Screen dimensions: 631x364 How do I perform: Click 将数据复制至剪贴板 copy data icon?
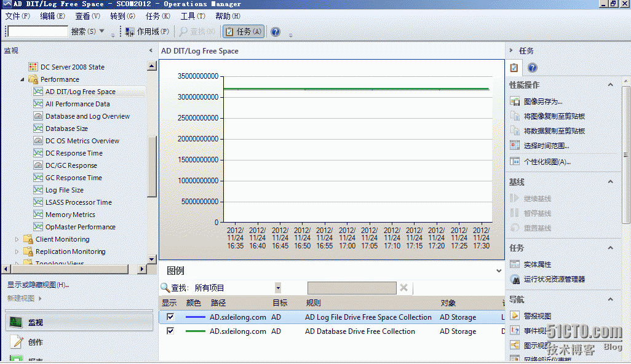click(x=515, y=131)
